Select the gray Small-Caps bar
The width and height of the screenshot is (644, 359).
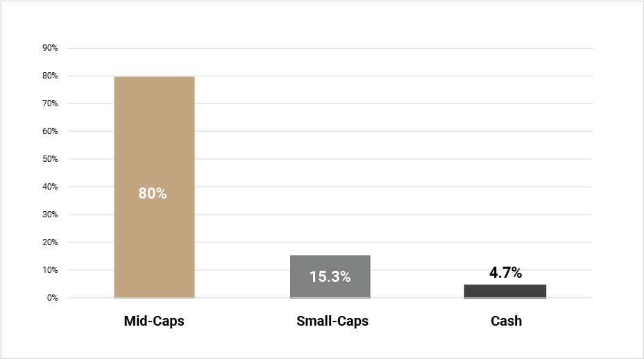tap(330, 276)
